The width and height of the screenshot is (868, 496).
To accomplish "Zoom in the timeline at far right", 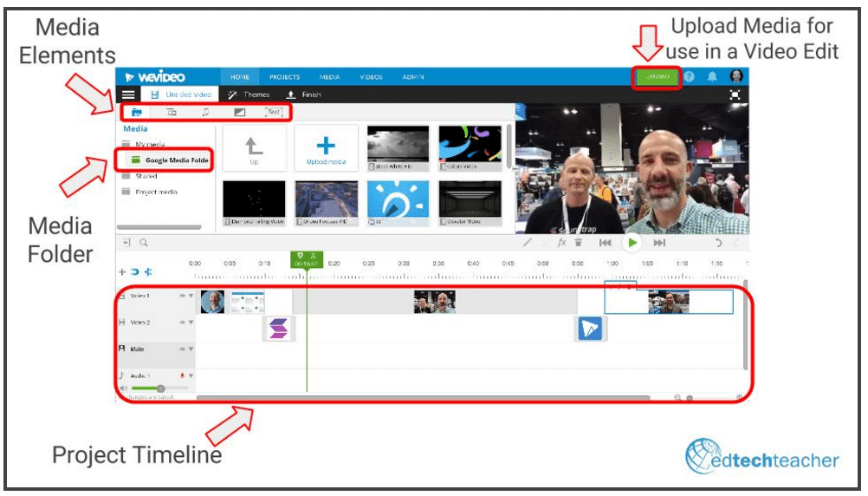I will click(740, 397).
